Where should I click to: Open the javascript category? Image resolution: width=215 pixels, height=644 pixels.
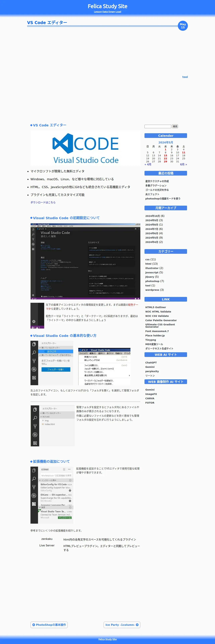pyautogui.click(x=152, y=273)
